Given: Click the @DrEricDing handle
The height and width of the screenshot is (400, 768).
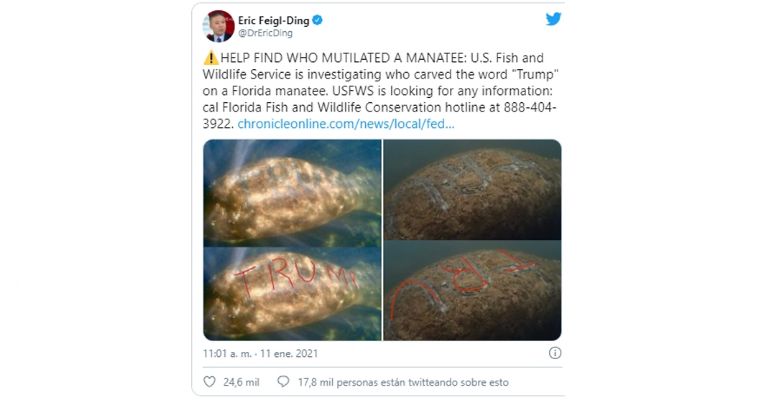Looking at the screenshot, I should tap(265, 33).
